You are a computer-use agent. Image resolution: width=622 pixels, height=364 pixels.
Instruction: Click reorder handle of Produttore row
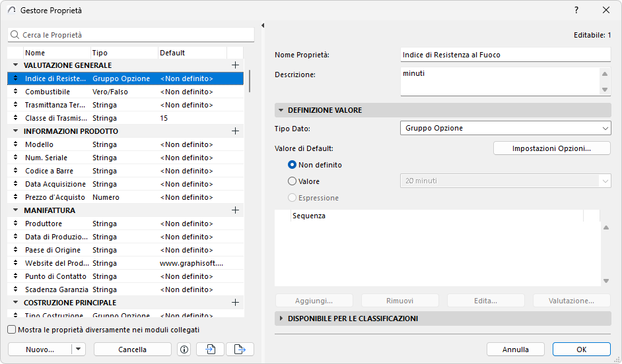[x=15, y=224]
